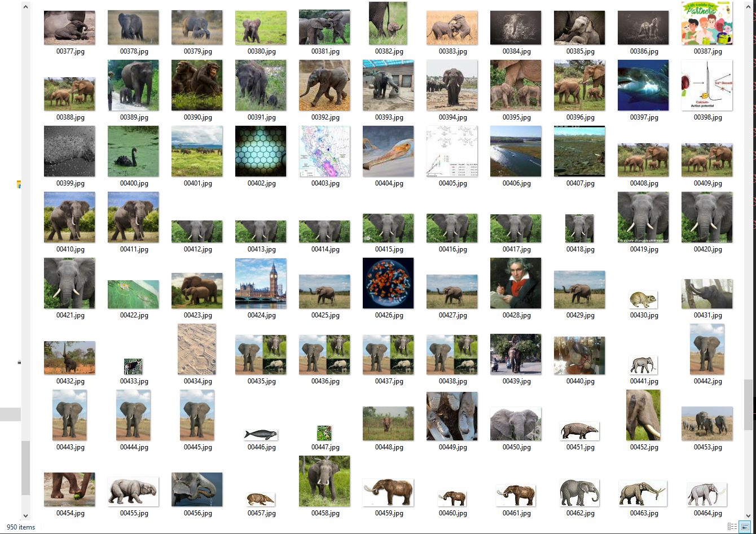Click the file name 00461.jpg
This screenshot has height=534, width=756.
pos(517,513)
